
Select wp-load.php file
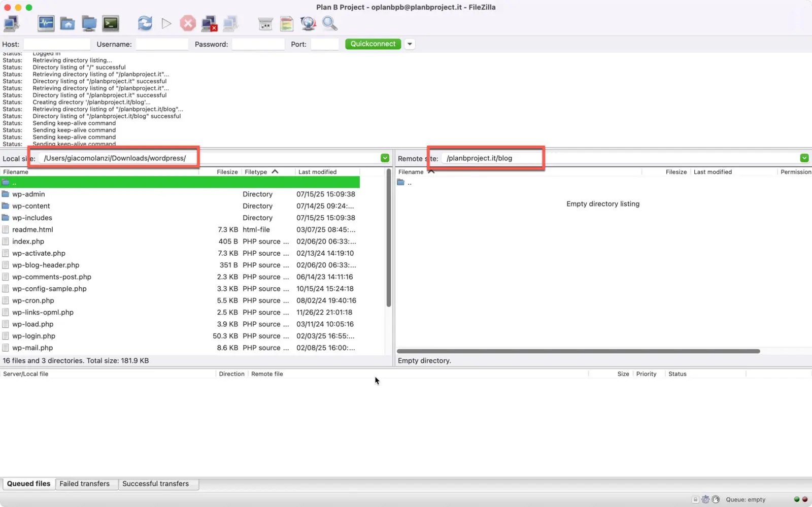[x=180, y=324]
